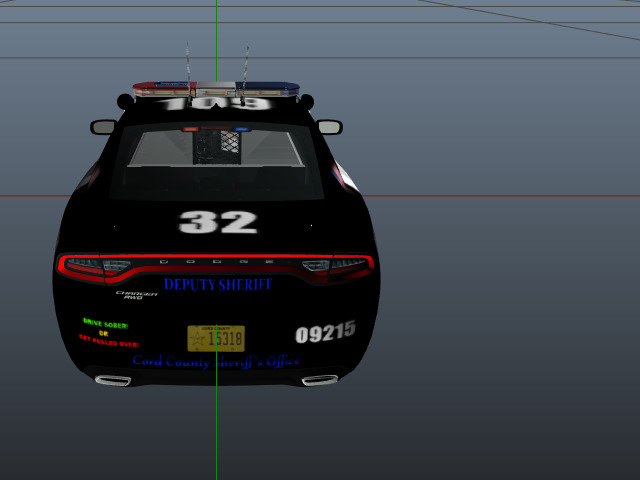This screenshot has height=480, width=640.
Task: Select the white 32 trunk number
Action: (x=218, y=222)
